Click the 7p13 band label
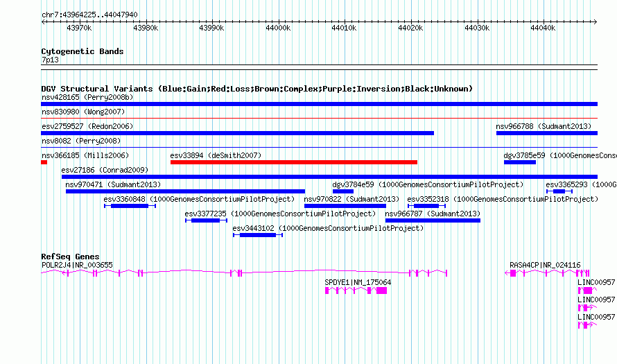Image resolution: width=617 pixels, height=364 pixels. (x=50, y=60)
